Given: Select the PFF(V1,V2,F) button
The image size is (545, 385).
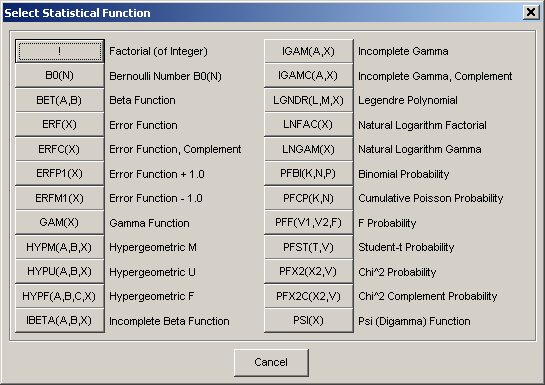Looking at the screenshot, I should pos(309,222).
